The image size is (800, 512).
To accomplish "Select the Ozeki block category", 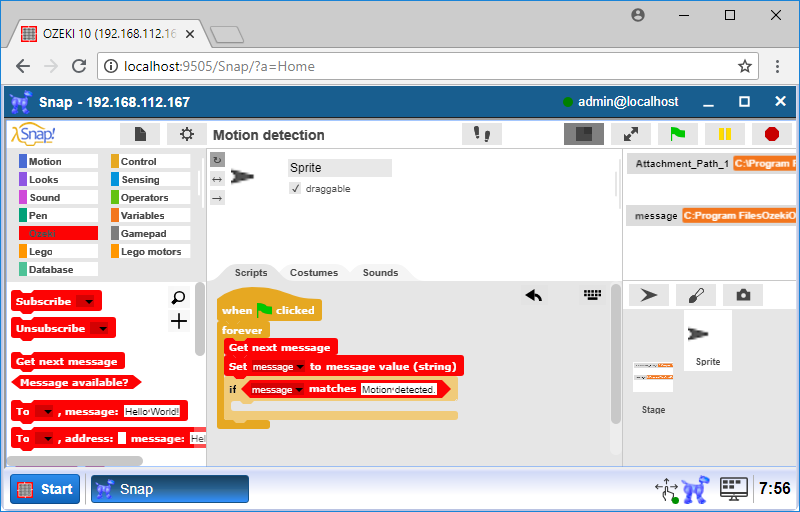I will 58,234.
